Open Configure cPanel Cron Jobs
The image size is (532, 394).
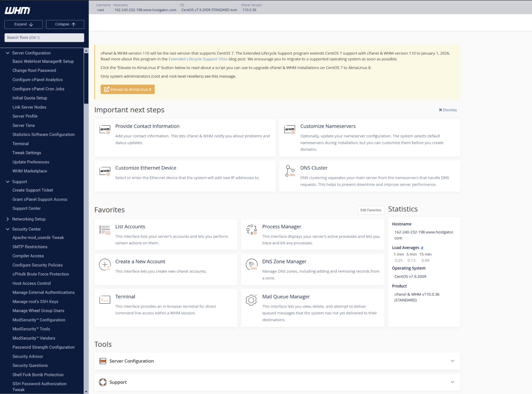coord(38,89)
